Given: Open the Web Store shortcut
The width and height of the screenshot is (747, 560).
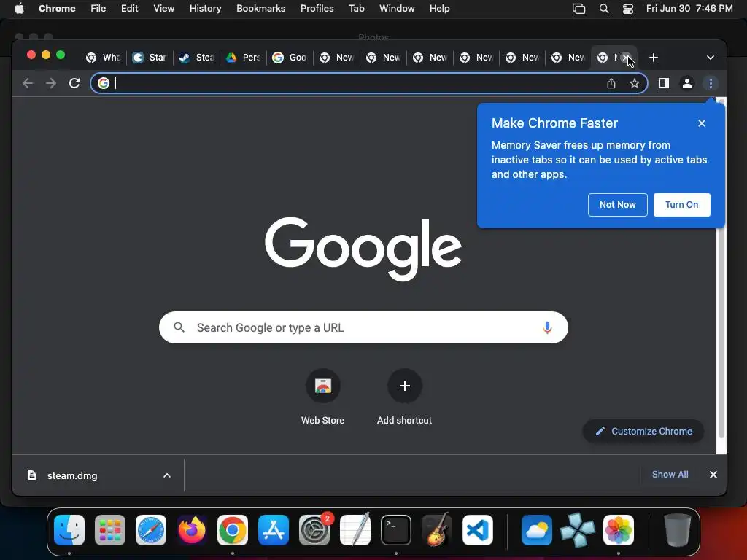Looking at the screenshot, I should pos(322,397).
